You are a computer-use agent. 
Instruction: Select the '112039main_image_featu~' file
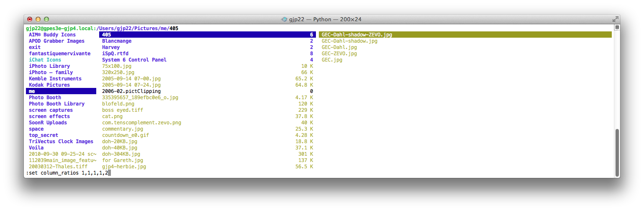tap(63, 160)
